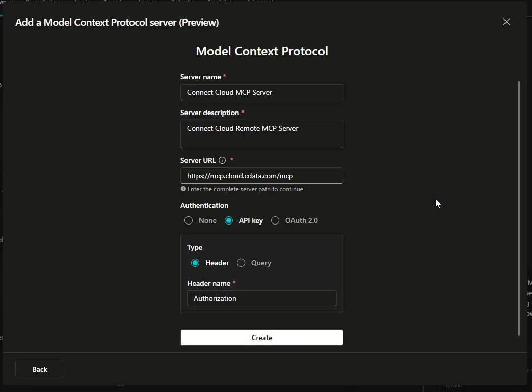Select the None authentication option

click(189, 220)
